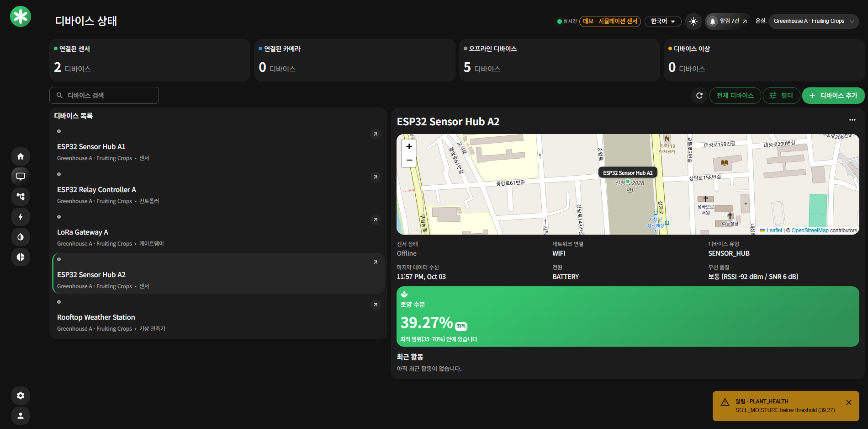Expand the Greenhouse A selector dropdown

[x=814, y=21]
